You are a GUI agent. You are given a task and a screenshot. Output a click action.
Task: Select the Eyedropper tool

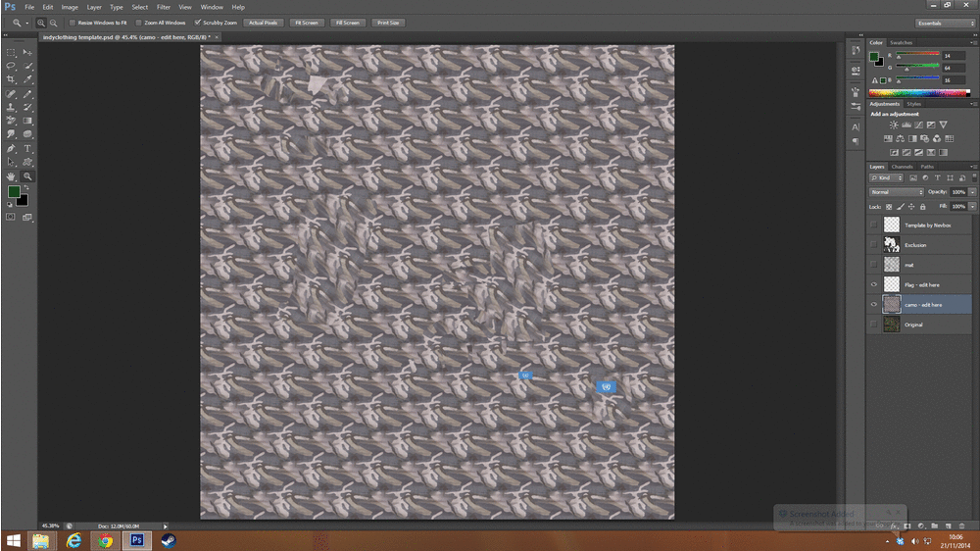click(x=27, y=79)
